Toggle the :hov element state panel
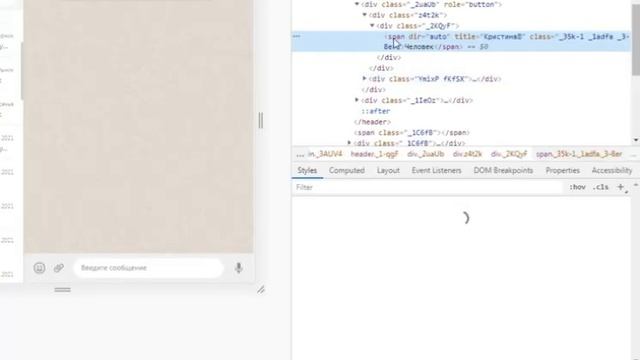This screenshot has width=640, height=360. pyautogui.click(x=578, y=187)
